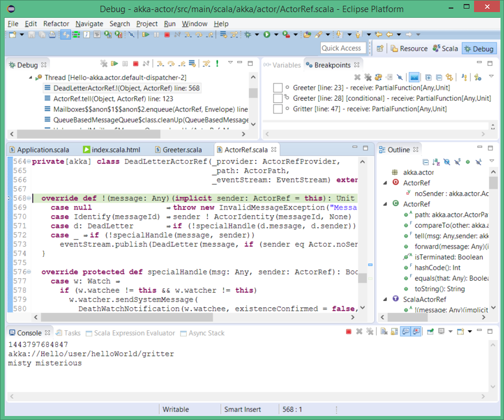Open the Navigate menu
The height and width of the screenshot is (420, 504).
click(89, 24)
